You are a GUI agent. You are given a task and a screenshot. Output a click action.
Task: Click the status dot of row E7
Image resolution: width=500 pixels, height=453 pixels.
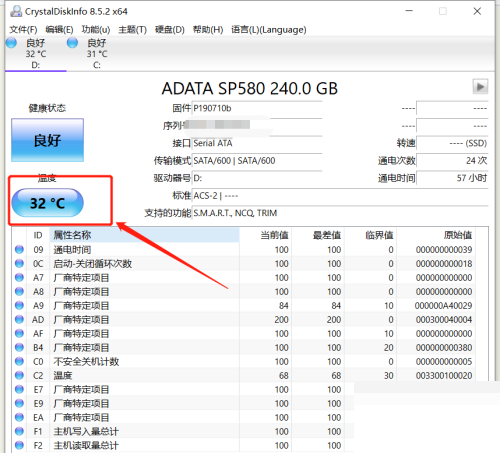(x=19, y=389)
